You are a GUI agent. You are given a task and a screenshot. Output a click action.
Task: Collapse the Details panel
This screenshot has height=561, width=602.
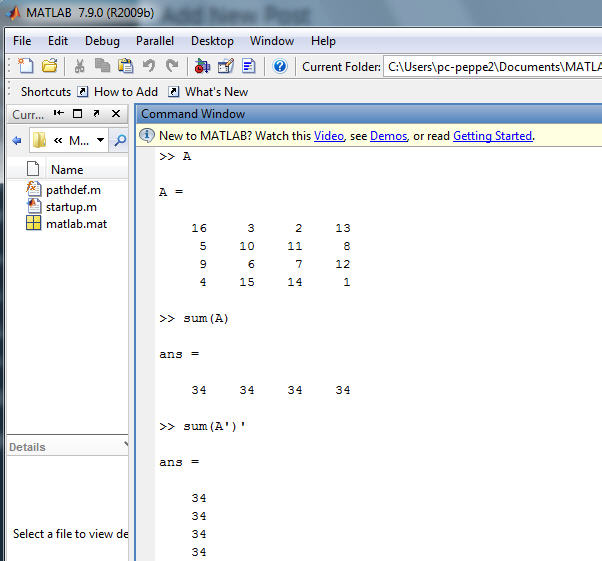coord(126,444)
